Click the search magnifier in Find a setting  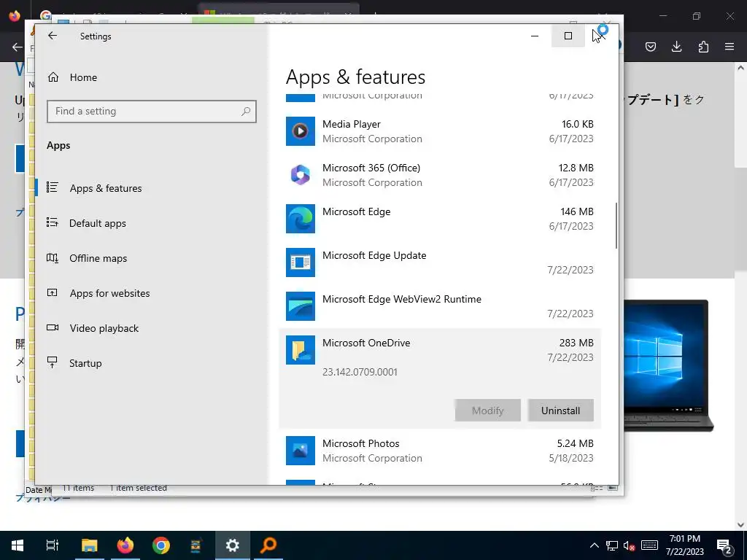246,111
